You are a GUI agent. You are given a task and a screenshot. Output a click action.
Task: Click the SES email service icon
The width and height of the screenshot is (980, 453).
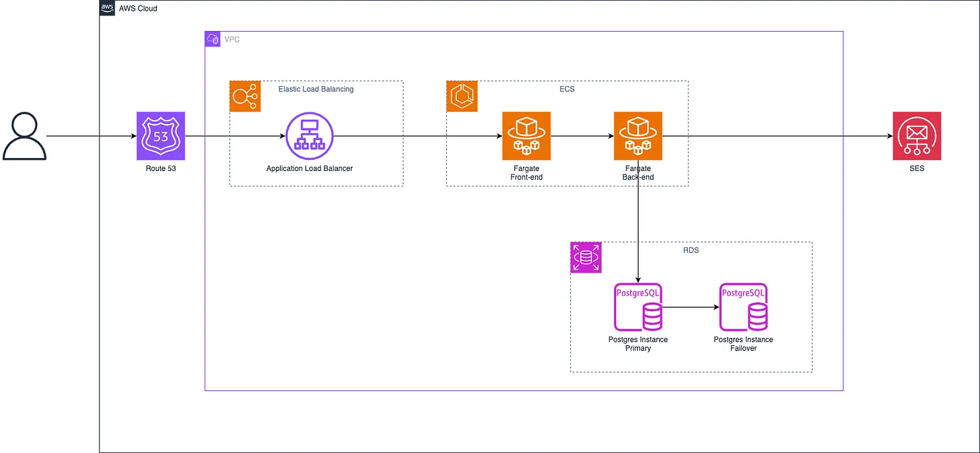point(917,136)
